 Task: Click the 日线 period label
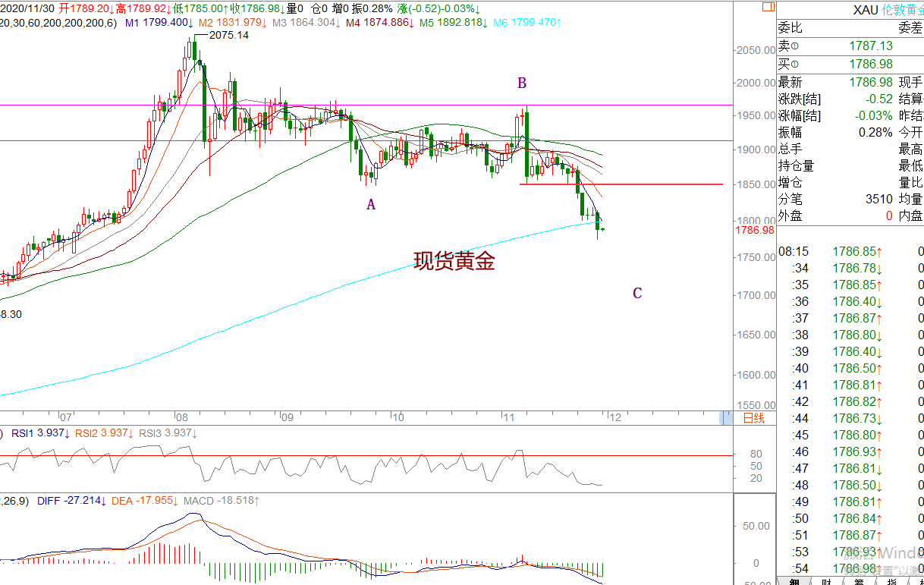753,417
